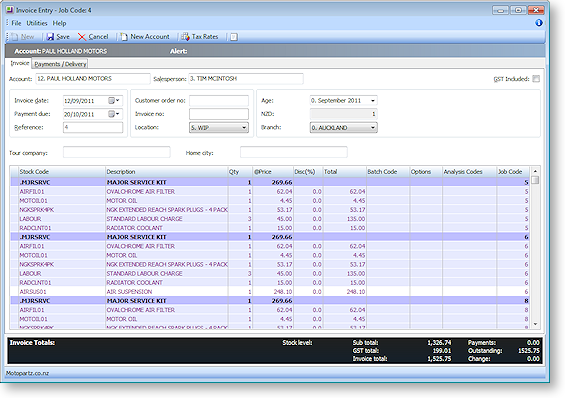Click the Qty column header
The width and height of the screenshot is (565, 398).
240,172
